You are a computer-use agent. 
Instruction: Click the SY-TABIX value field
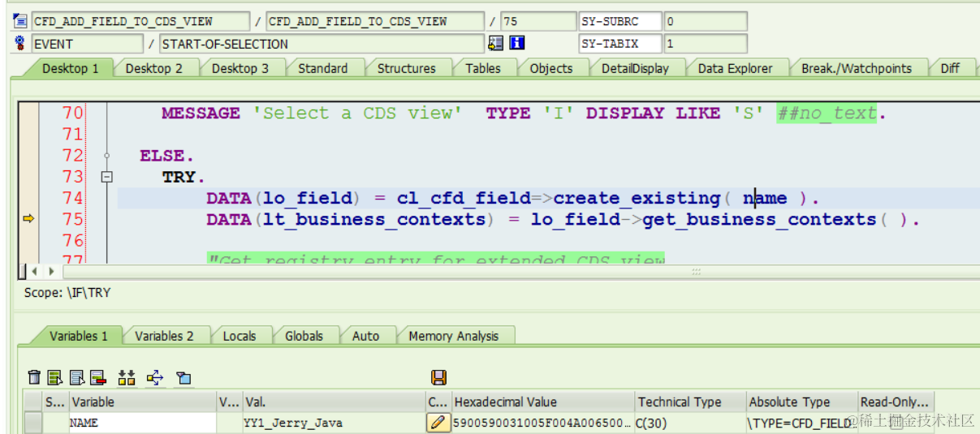(706, 44)
